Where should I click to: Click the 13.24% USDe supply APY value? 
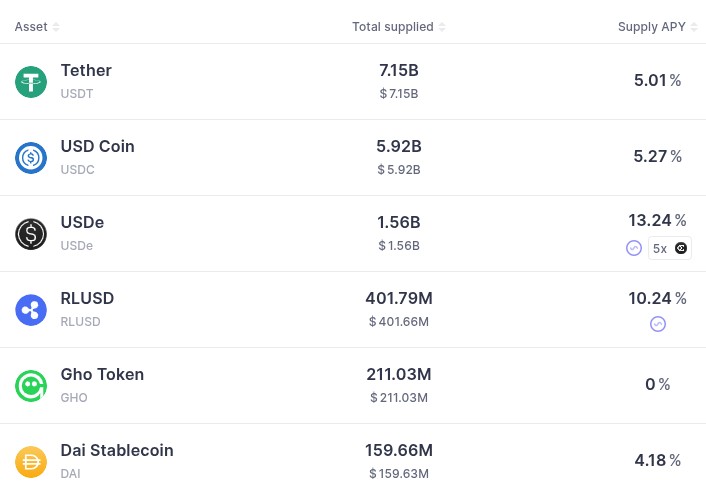[x=657, y=220]
